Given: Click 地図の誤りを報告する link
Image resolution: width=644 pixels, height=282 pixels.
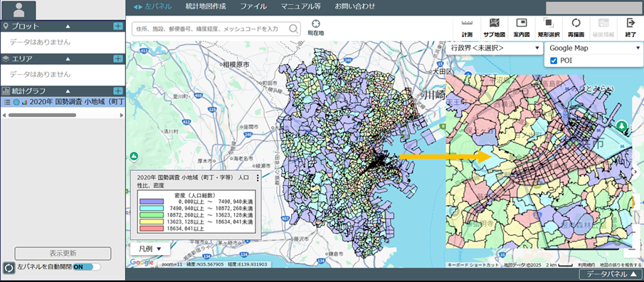Looking at the screenshot, I should (621, 265).
